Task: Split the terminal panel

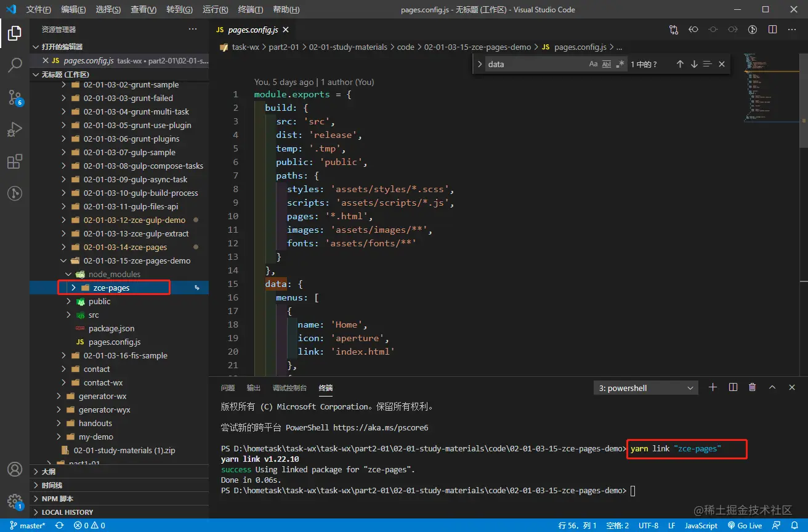Action: [x=733, y=387]
